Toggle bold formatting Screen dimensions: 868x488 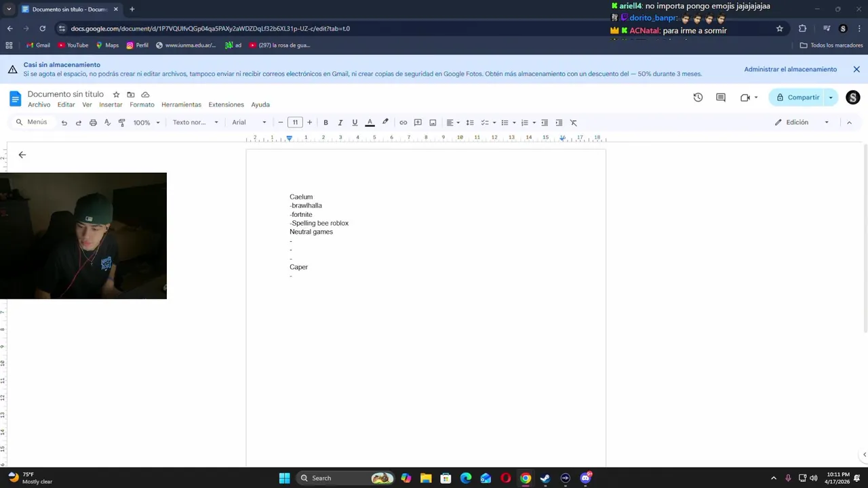point(325,123)
